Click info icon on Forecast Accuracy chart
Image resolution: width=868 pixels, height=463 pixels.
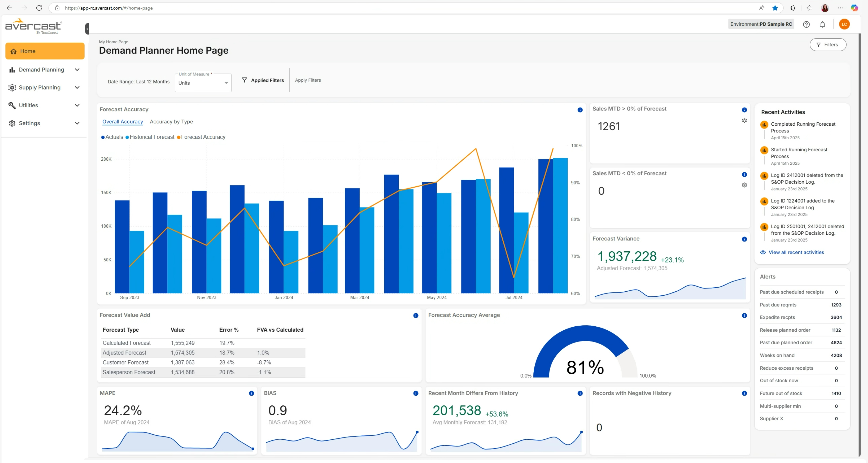click(580, 110)
